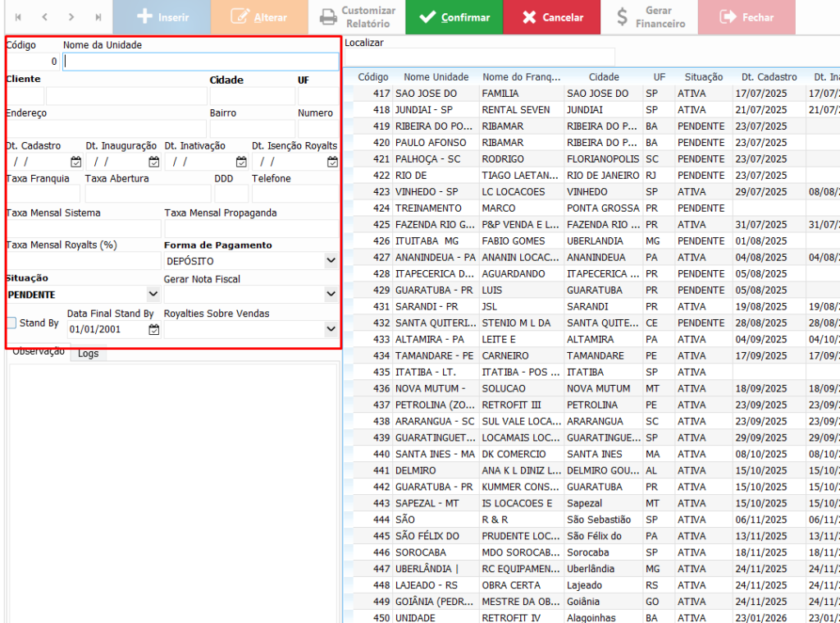
Task: Click the red Cancelar button
Action: click(x=553, y=17)
